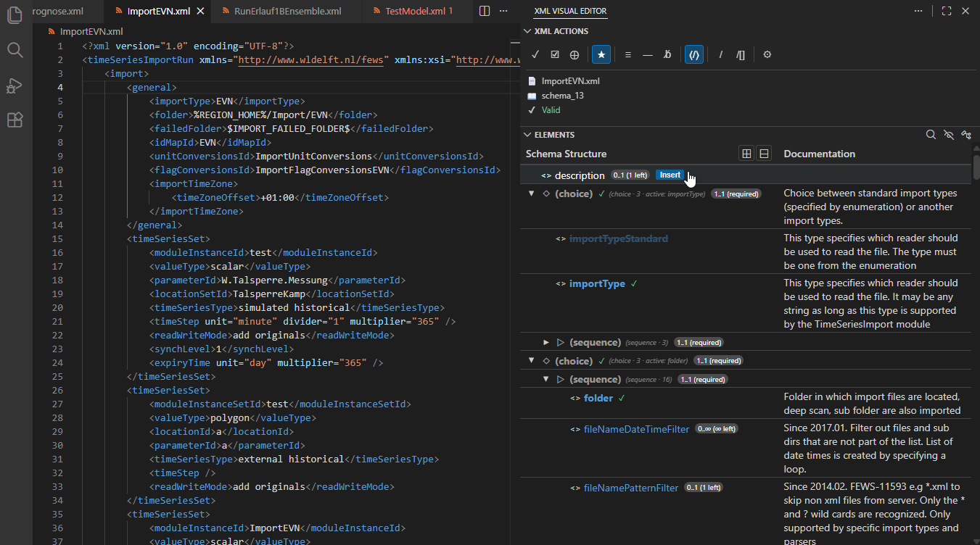This screenshot has width=980, height=545.
Task: Click the schema_13 label
Action: (x=562, y=96)
